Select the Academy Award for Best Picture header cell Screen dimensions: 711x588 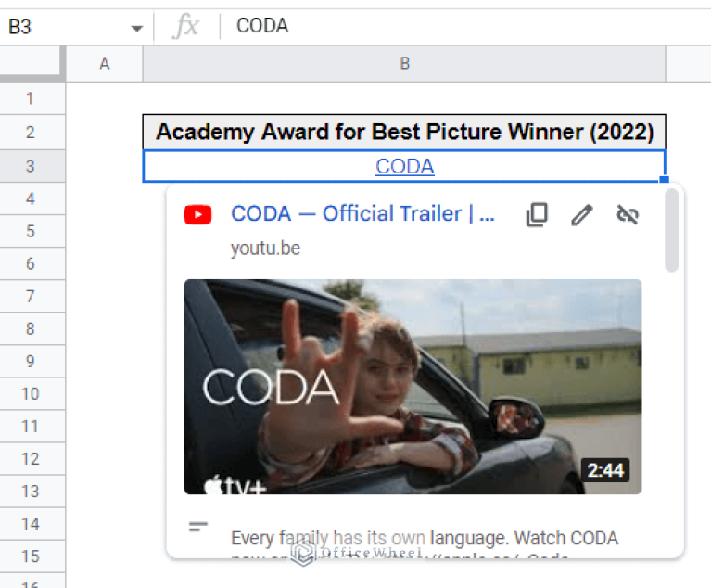tap(404, 132)
